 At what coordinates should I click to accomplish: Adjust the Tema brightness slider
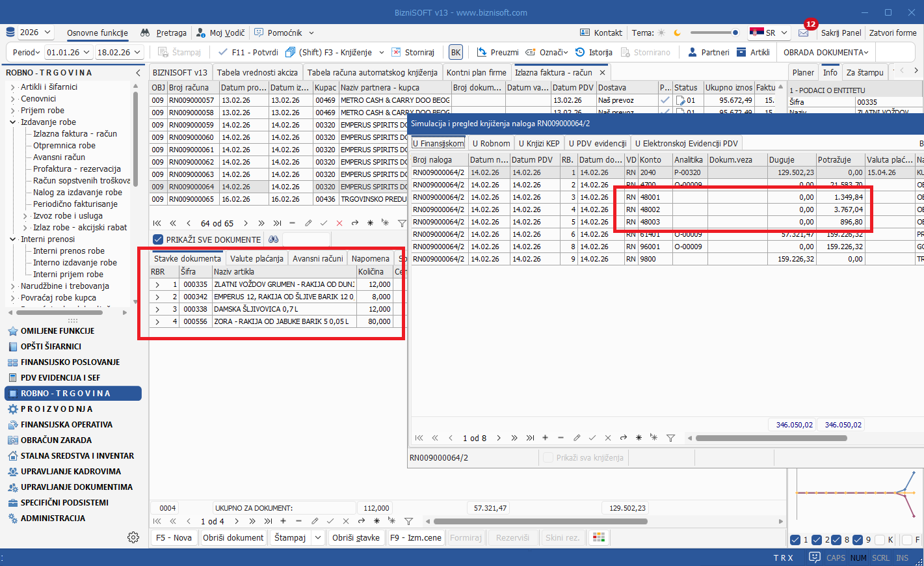(714, 33)
